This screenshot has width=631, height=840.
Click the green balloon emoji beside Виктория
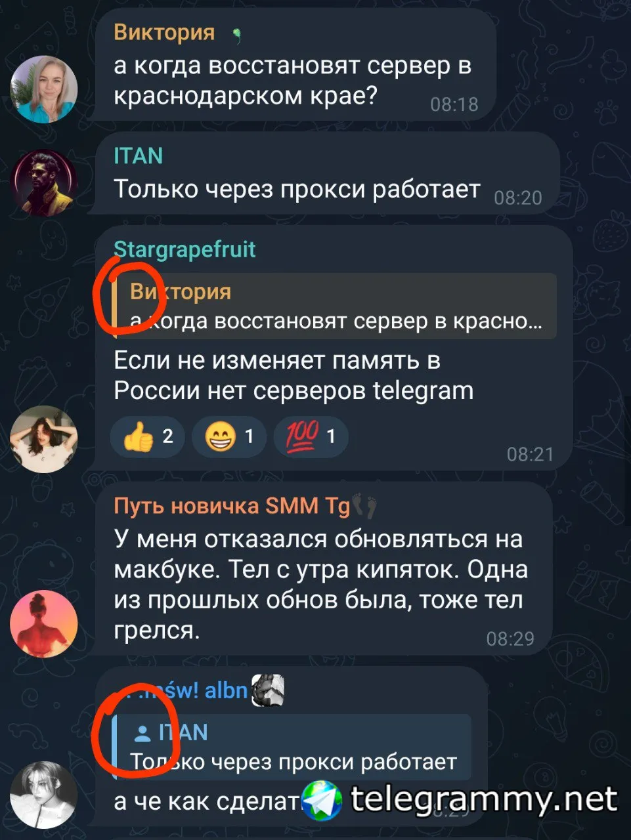pyautogui.click(x=236, y=35)
